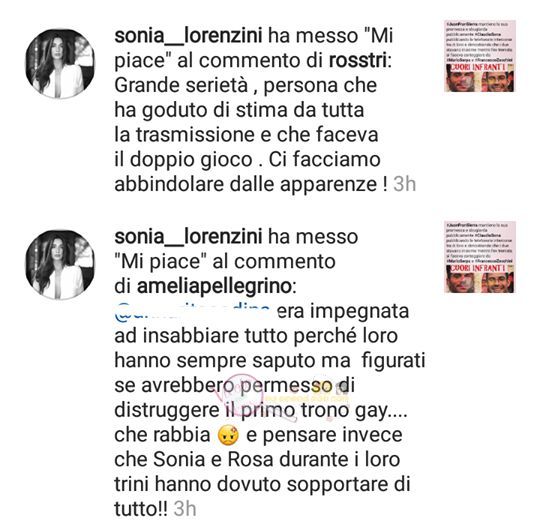
Task: Click 'Mi piace' text in second notification
Action: [x=157, y=261]
